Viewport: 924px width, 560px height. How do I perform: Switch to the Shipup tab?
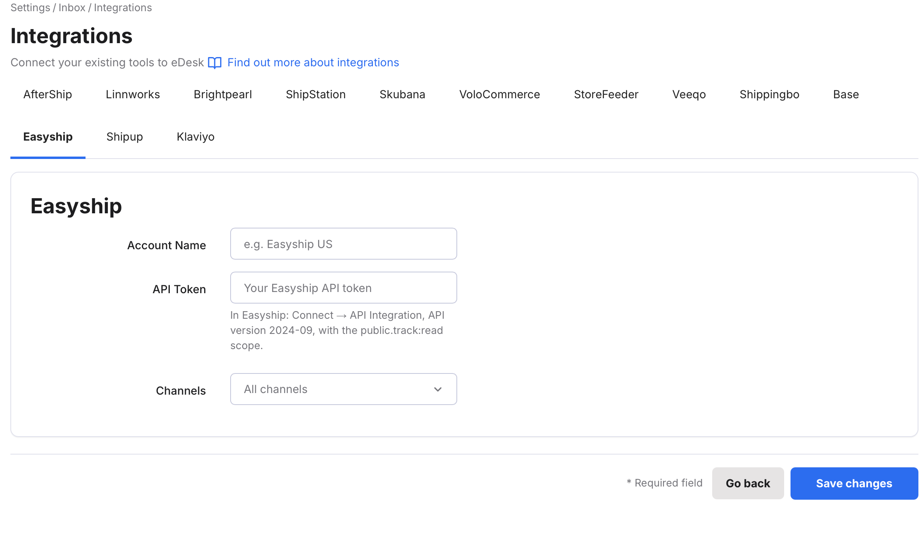(125, 137)
